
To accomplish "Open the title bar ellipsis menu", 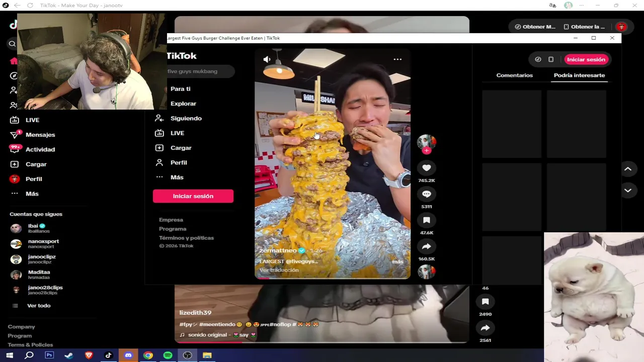I will pyautogui.click(x=582, y=5).
